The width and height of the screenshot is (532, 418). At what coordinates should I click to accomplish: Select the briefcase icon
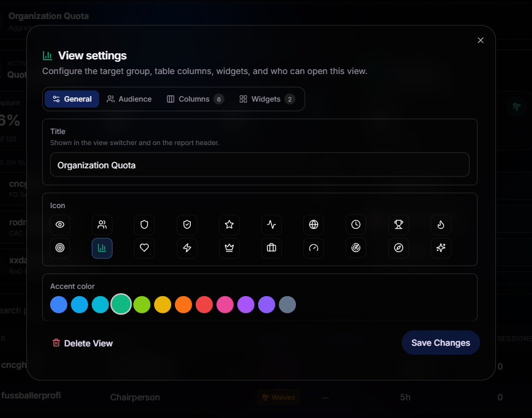click(x=272, y=248)
